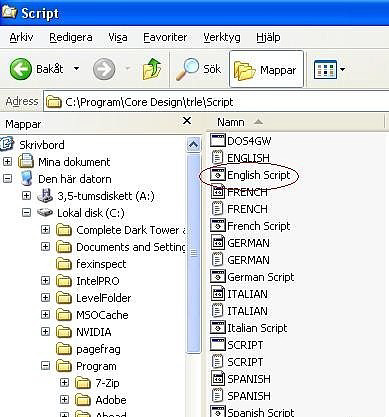This screenshot has width=389, height=417.
Task: Select the English Script batch file icon
Action: pos(218,175)
